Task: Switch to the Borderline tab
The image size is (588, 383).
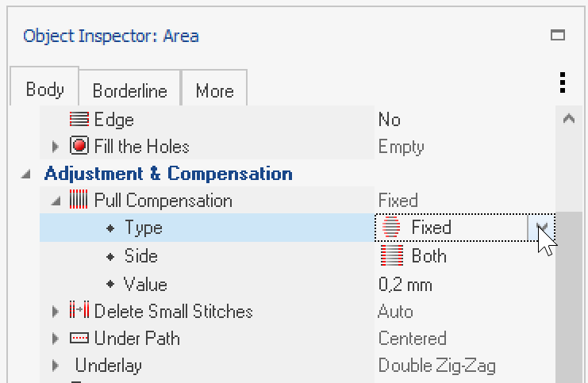Action: point(130,88)
